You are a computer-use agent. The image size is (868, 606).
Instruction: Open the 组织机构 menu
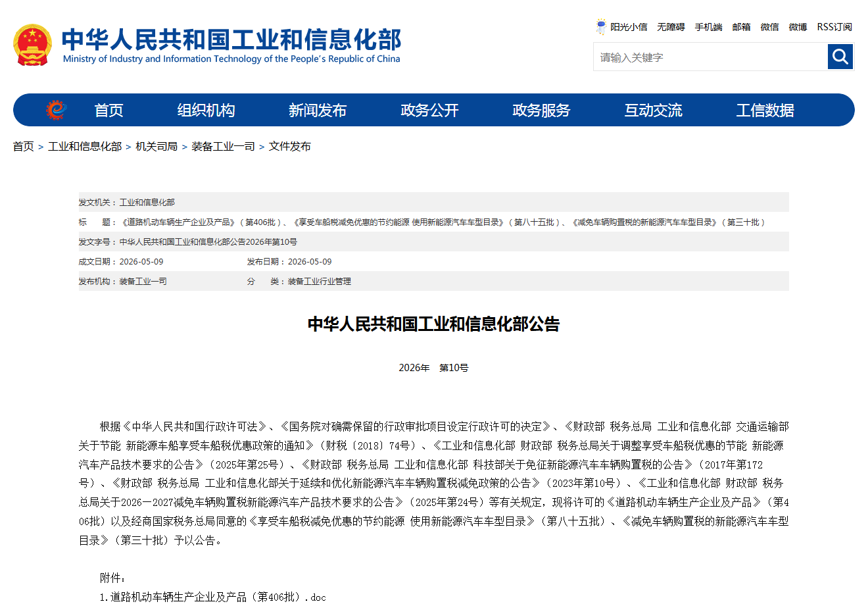click(x=206, y=110)
